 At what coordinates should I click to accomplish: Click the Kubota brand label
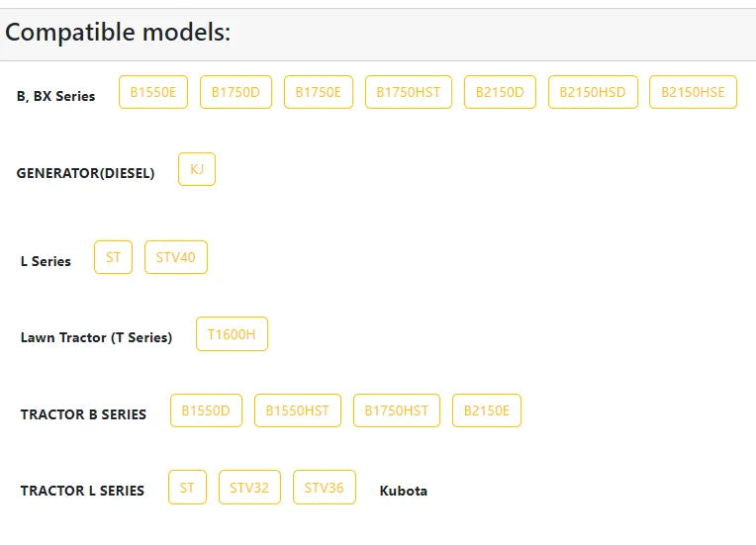click(x=404, y=491)
